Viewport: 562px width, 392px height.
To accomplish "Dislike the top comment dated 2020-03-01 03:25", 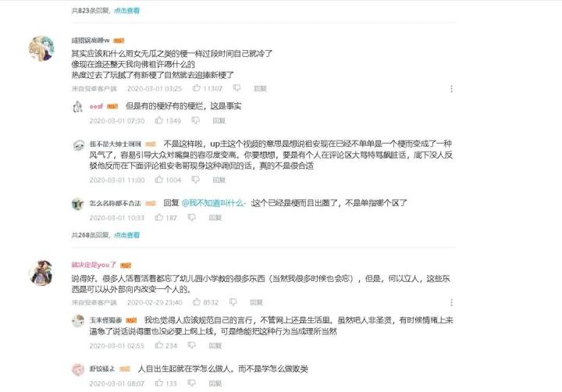I will tap(237, 88).
